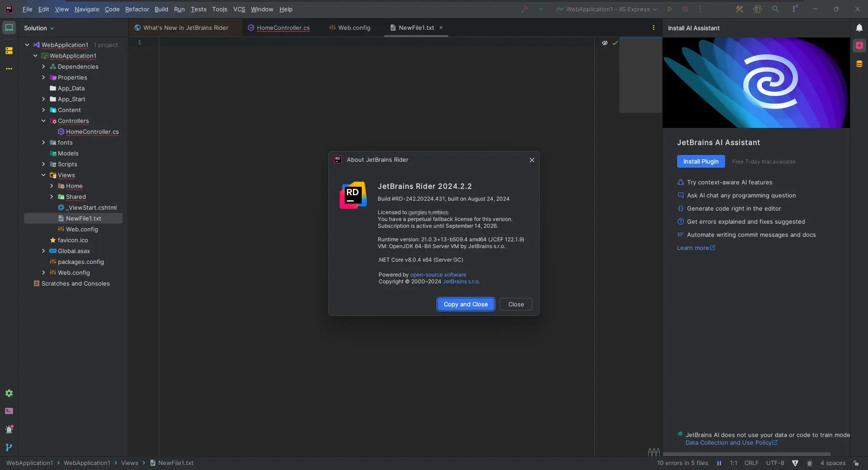Open the VCS menu
Image resolution: width=868 pixels, height=470 pixels.
point(239,9)
